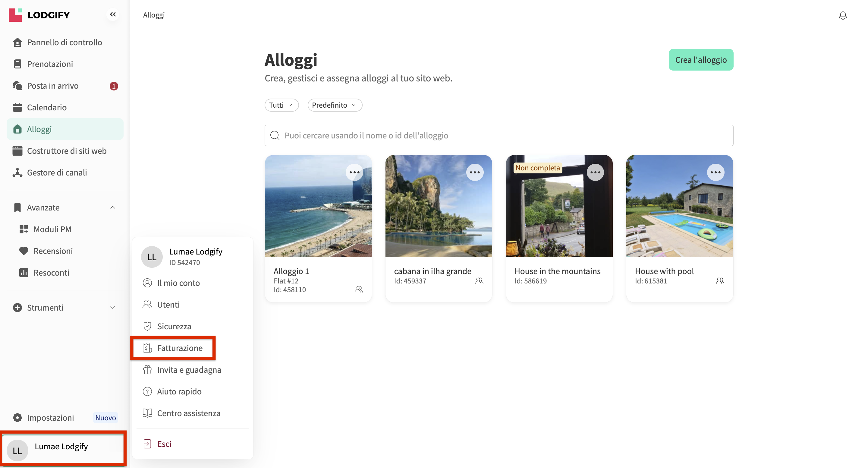Open Il mio conto menu entry

click(178, 283)
